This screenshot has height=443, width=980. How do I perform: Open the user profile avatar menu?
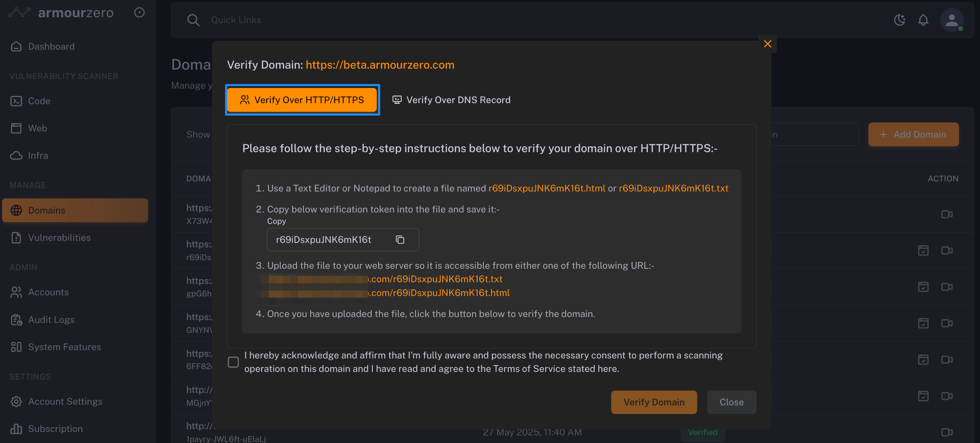click(951, 20)
